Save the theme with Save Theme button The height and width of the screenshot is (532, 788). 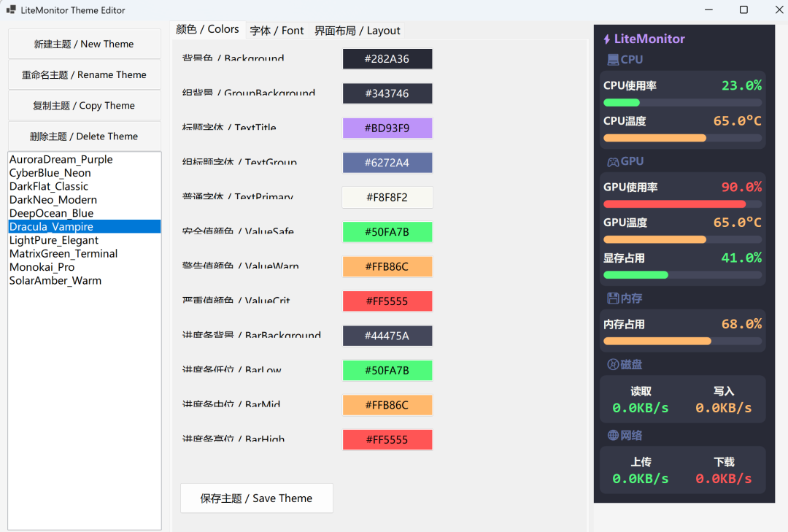(256, 498)
